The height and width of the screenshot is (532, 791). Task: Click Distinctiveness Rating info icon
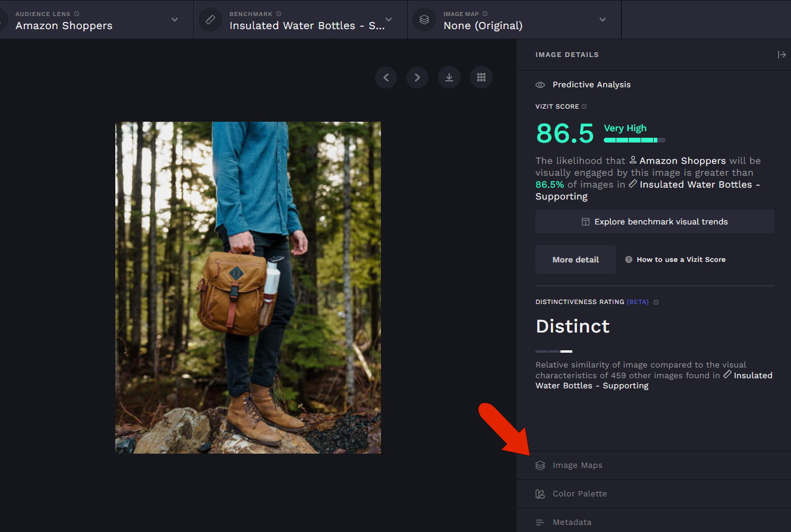[656, 302]
